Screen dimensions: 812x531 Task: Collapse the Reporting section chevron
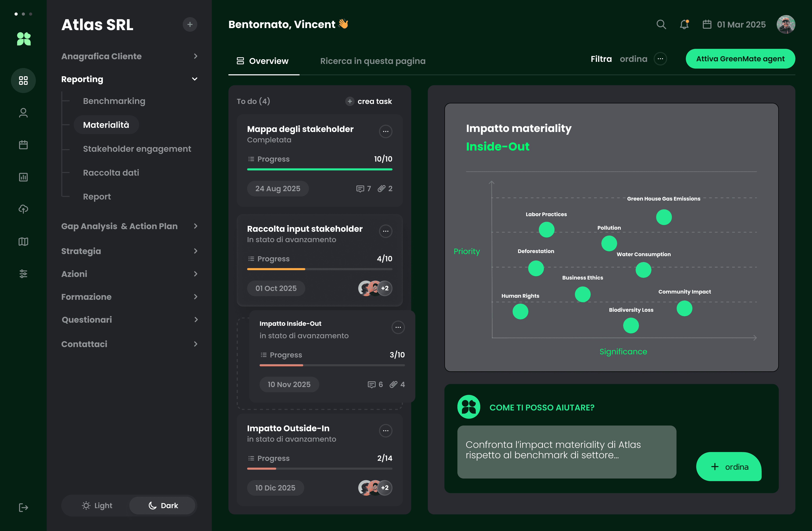tap(195, 79)
